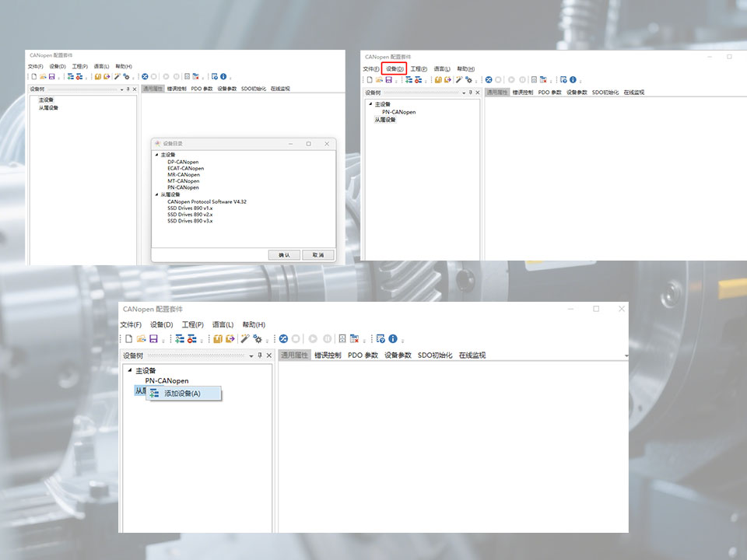Click stop square icon in bottom window toolbar
The width and height of the screenshot is (747, 560).
[296, 338]
